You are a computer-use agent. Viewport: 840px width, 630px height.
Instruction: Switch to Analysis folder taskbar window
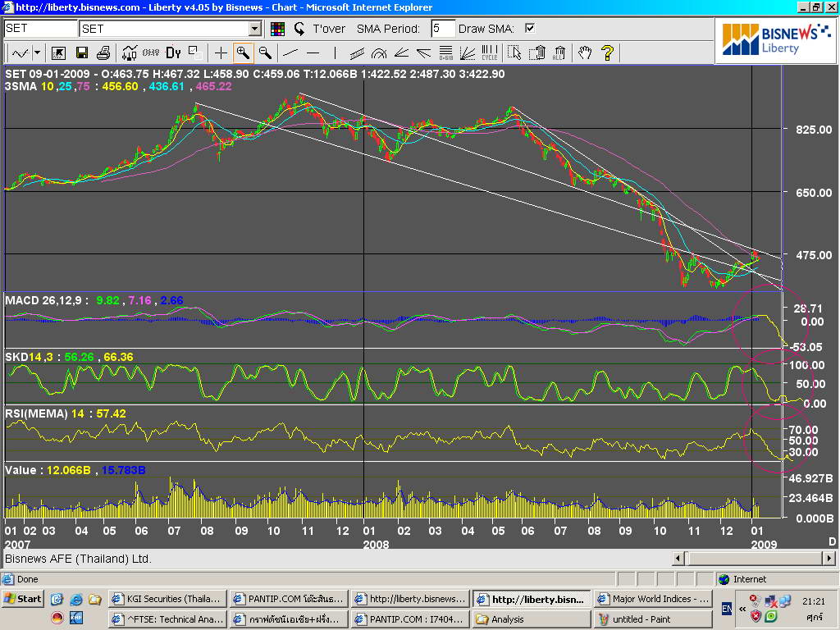pos(532,619)
